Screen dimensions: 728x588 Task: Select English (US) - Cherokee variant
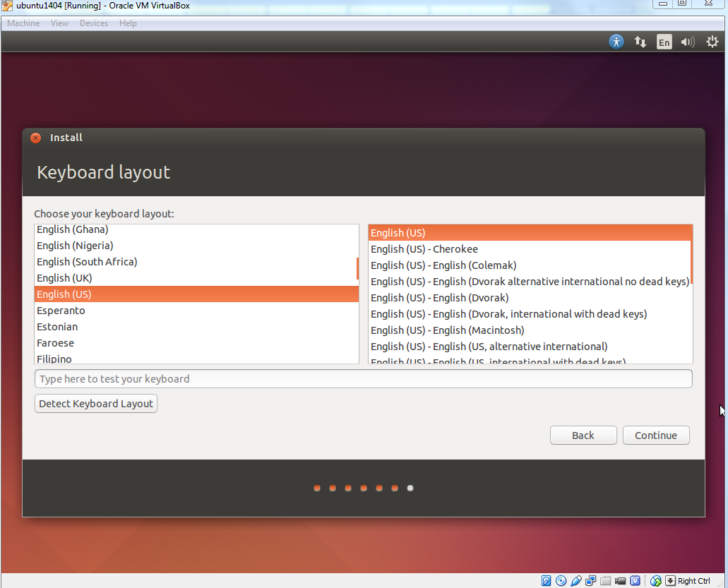[x=530, y=249]
